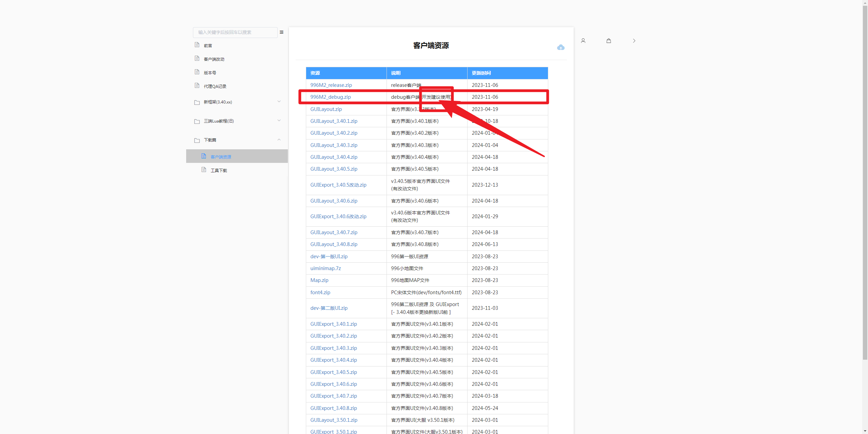Click the 资源 column header
Viewport: 868px width, 434px height.
pos(346,73)
